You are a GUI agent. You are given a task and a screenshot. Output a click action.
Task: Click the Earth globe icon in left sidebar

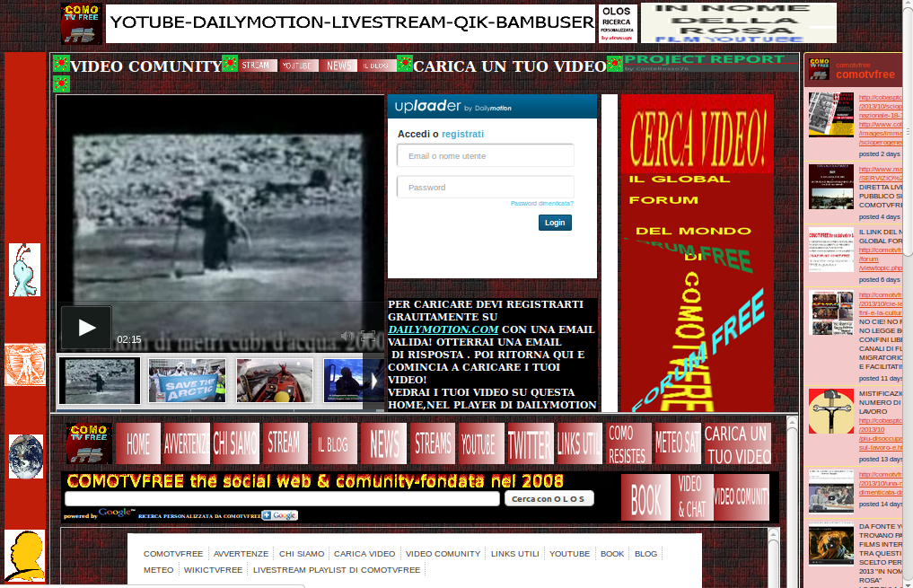coord(26,456)
